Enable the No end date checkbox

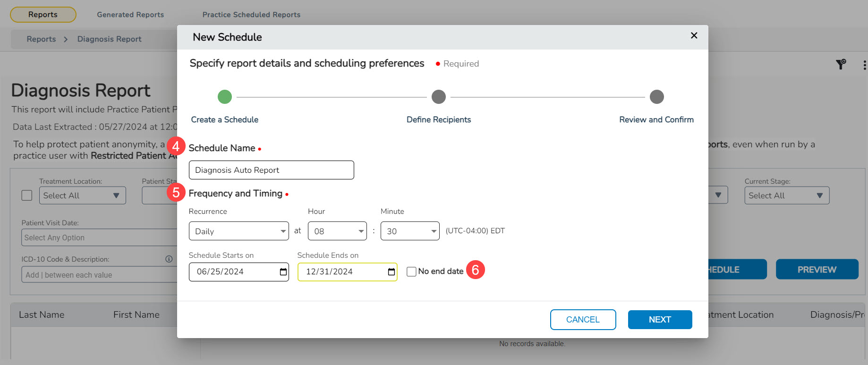point(411,272)
